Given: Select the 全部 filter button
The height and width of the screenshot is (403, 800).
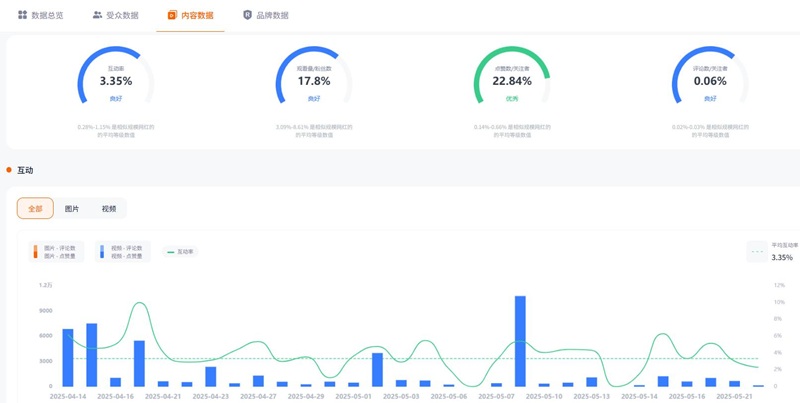Looking at the screenshot, I should [35, 209].
